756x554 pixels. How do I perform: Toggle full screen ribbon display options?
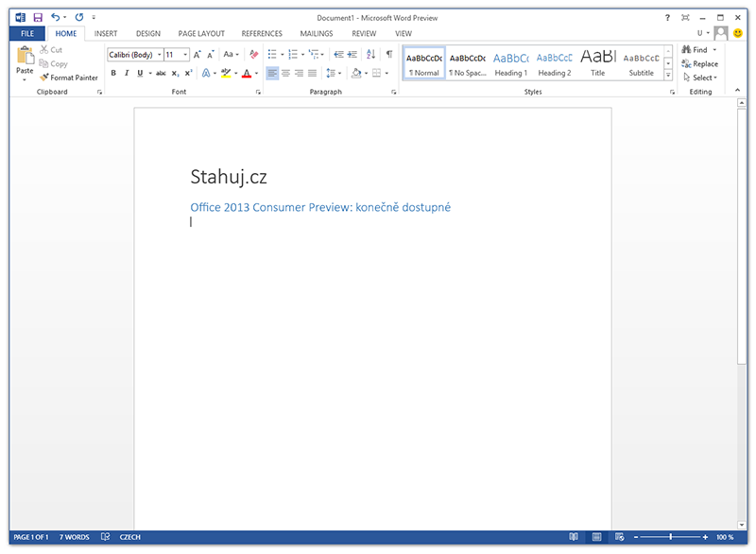click(x=685, y=18)
